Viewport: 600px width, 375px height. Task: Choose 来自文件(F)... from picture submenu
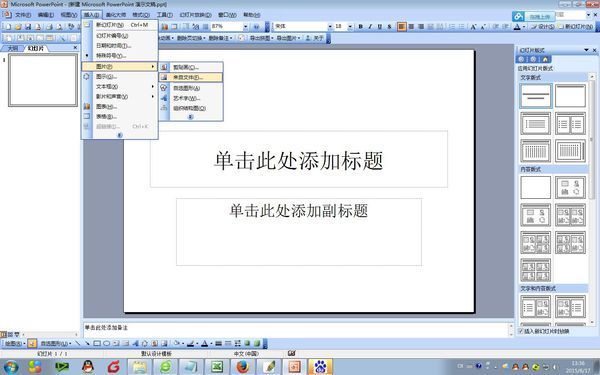[191, 77]
